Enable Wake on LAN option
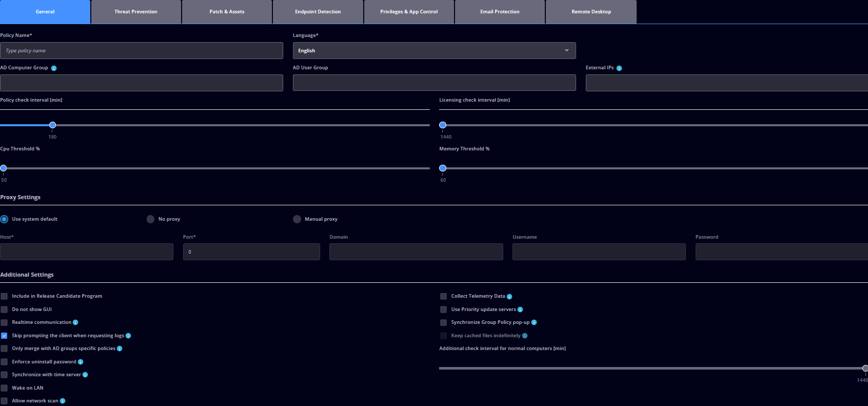Screen dimensions: 868x406 (4, 388)
